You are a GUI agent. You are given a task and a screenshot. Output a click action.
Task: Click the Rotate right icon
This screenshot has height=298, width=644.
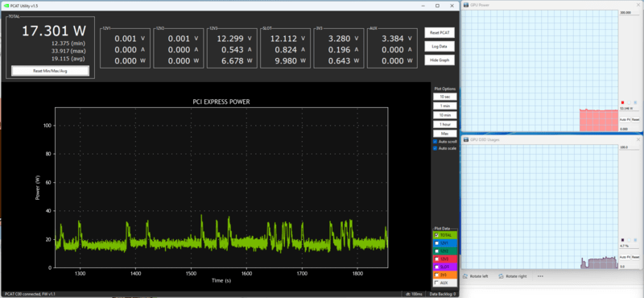coord(501,276)
